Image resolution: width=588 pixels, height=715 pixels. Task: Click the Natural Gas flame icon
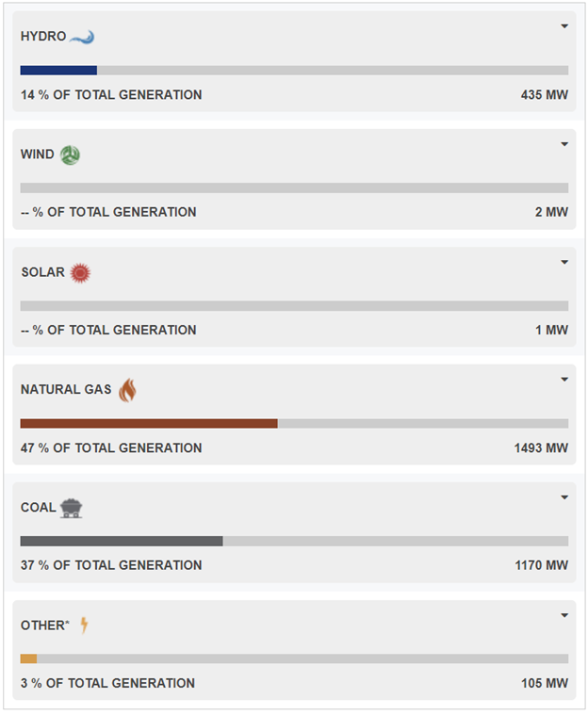(127, 390)
